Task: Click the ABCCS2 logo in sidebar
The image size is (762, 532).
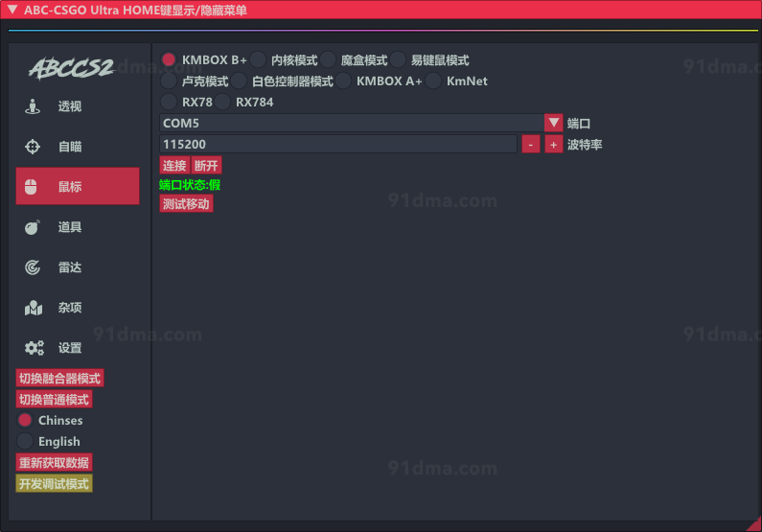Action: 71,68
